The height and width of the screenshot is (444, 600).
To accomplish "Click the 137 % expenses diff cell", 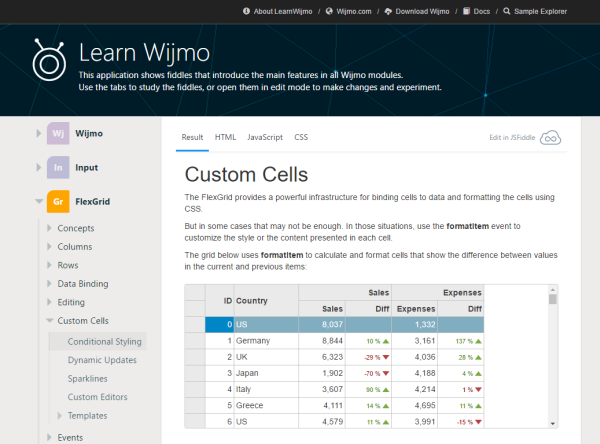I will 461,341.
